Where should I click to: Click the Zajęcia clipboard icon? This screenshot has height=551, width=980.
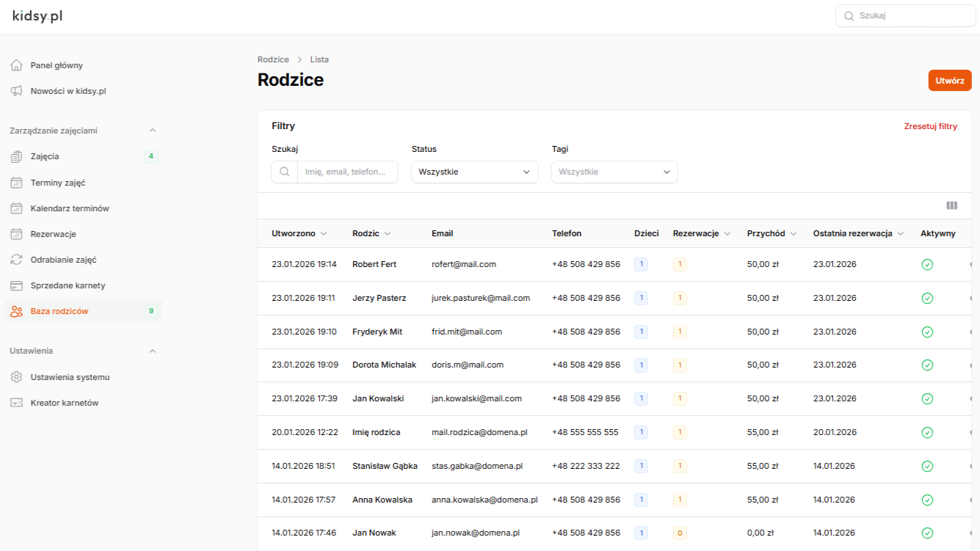(x=16, y=156)
